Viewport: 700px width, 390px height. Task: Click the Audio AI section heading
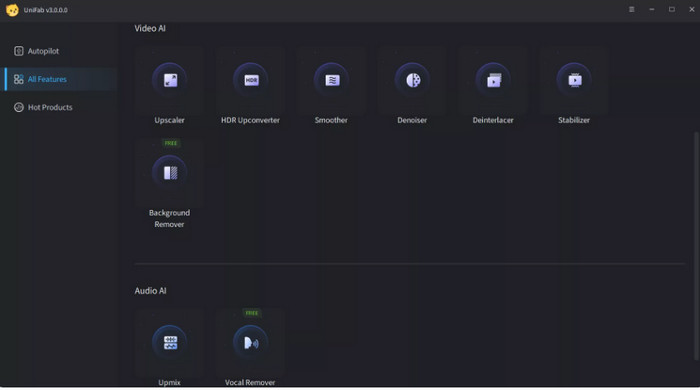(x=150, y=290)
